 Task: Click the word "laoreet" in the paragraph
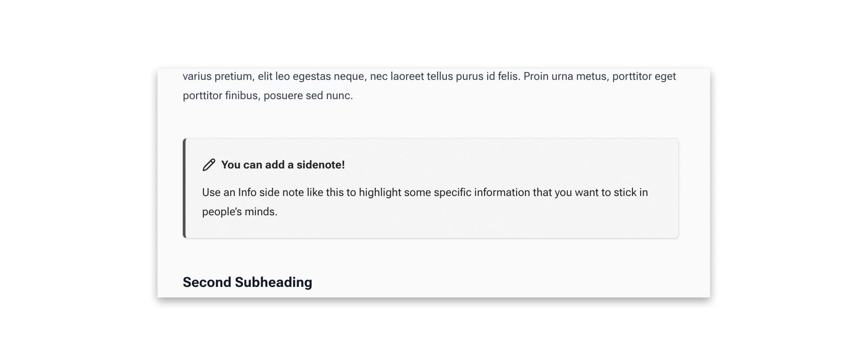click(407, 76)
